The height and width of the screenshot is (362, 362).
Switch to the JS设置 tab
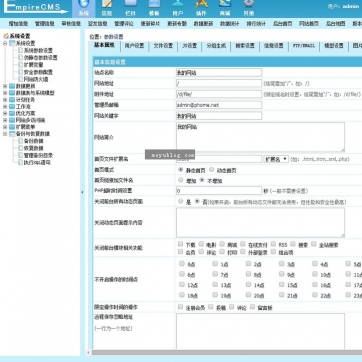[189, 46]
